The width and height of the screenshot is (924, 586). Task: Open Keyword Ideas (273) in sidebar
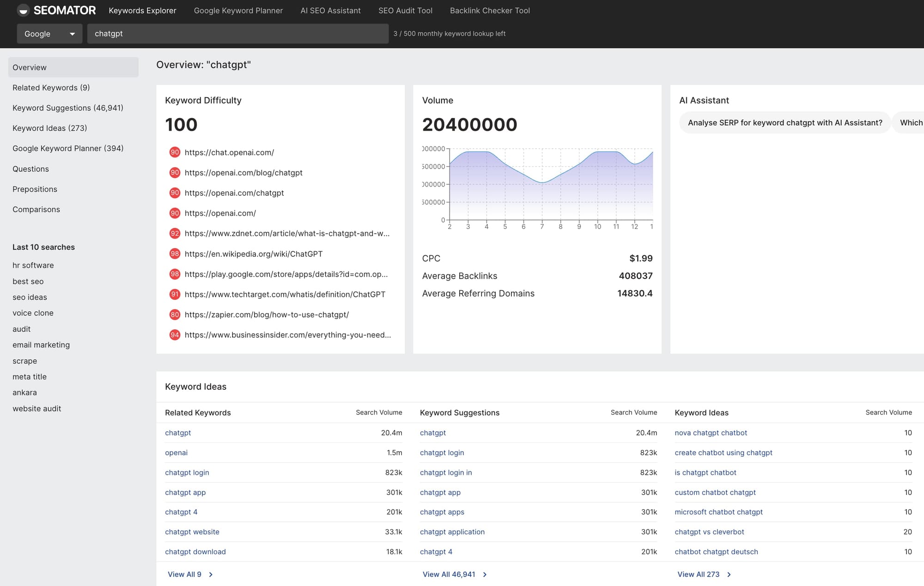coord(50,128)
